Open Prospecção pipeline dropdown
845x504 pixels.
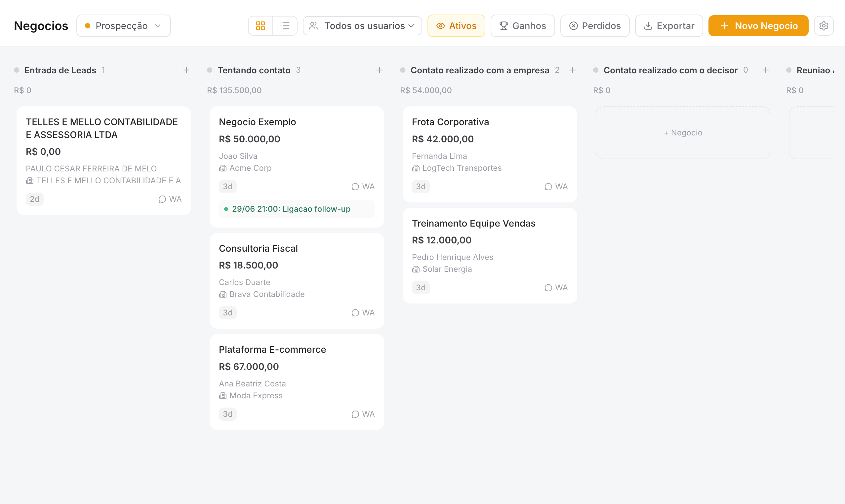point(123,26)
